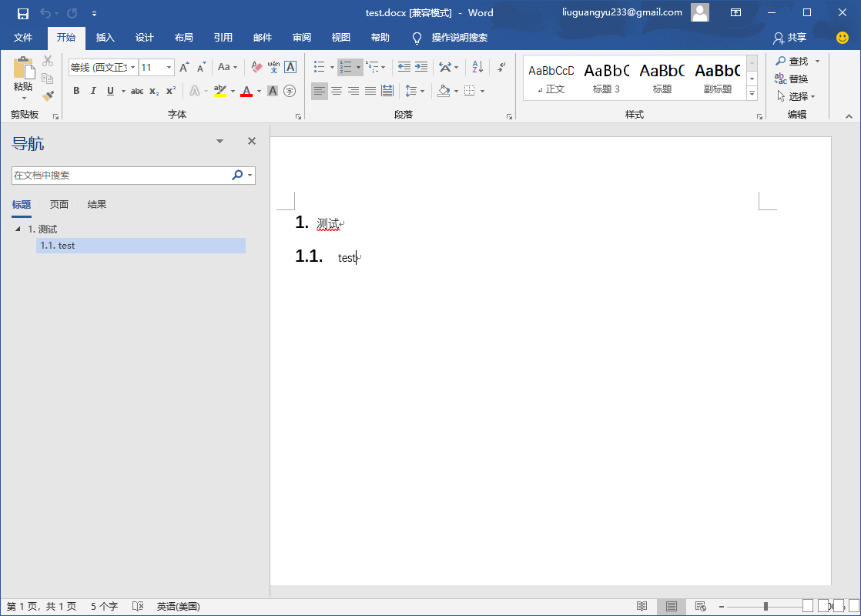This screenshot has height=616, width=861.
Task: Click the 共享 share button
Action: pos(790,38)
